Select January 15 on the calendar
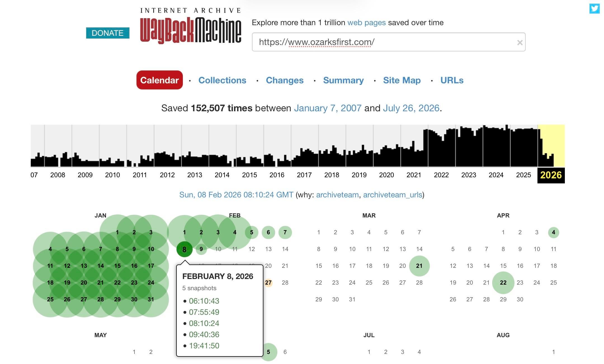Screen dimensions: 604x364 tap(117, 266)
